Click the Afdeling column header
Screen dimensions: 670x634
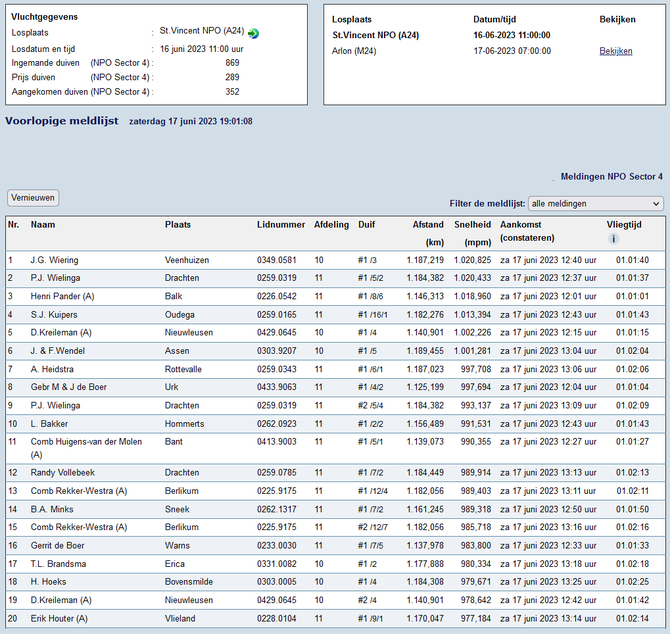(331, 225)
